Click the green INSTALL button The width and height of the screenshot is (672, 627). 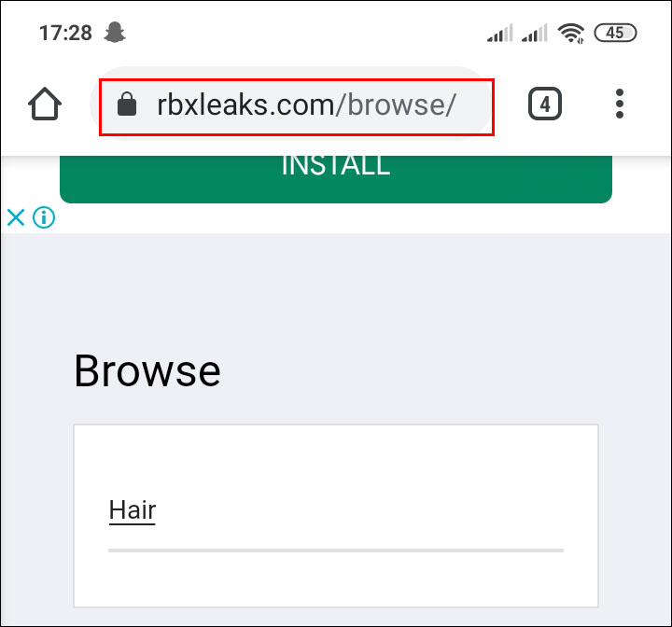coord(336,179)
